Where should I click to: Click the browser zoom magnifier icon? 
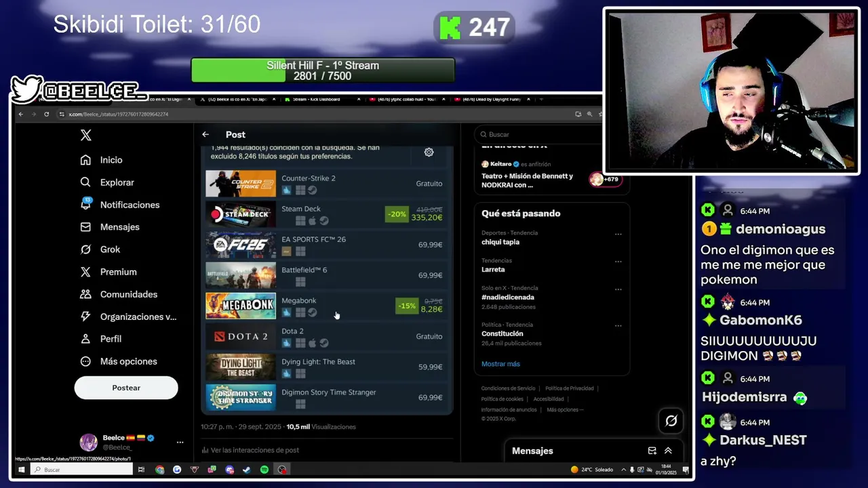589,114
